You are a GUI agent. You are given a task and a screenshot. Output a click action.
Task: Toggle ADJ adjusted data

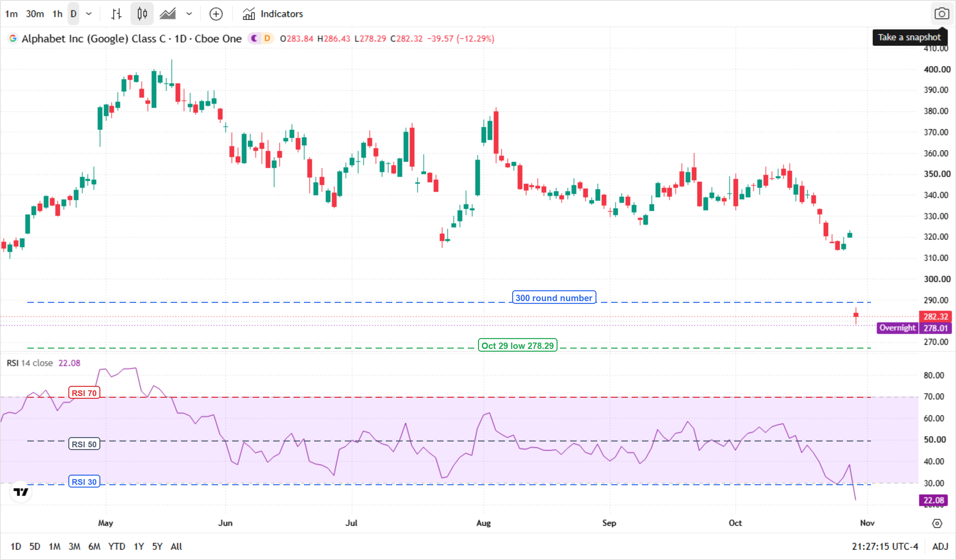[x=940, y=547]
